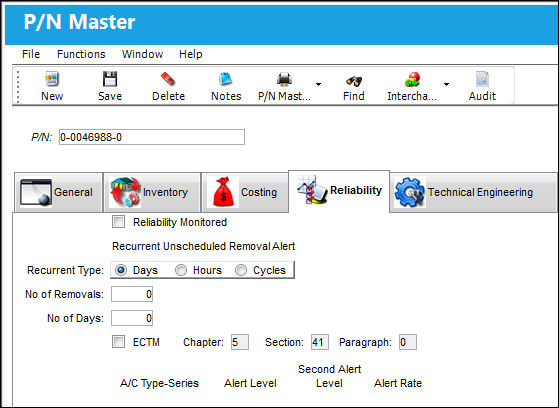This screenshot has width=559, height=408.
Task: Toggle the ECTM checkbox
Action: coord(118,342)
